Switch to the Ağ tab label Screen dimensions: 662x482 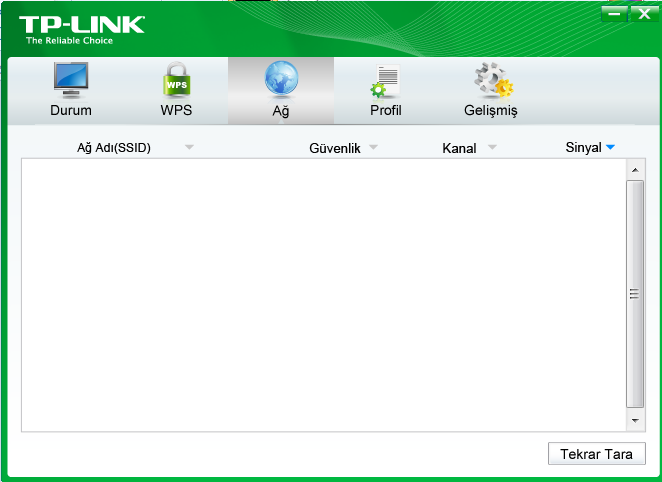pyautogui.click(x=281, y=111)
